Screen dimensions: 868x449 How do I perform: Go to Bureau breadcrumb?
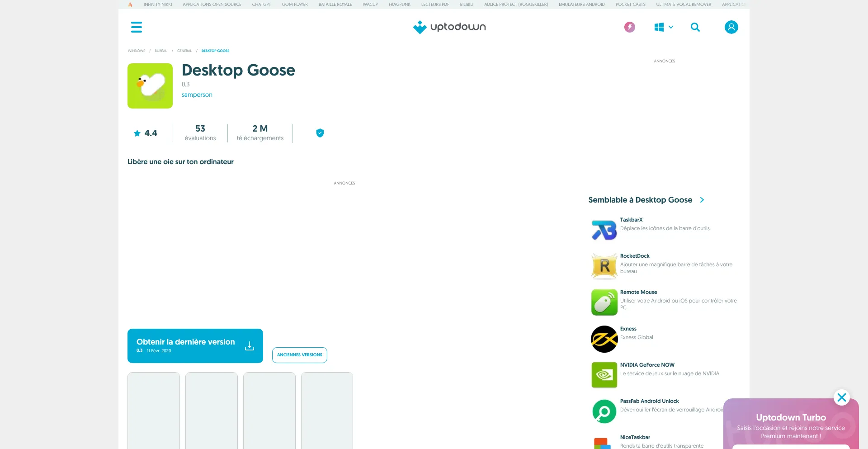coord(161,51)
